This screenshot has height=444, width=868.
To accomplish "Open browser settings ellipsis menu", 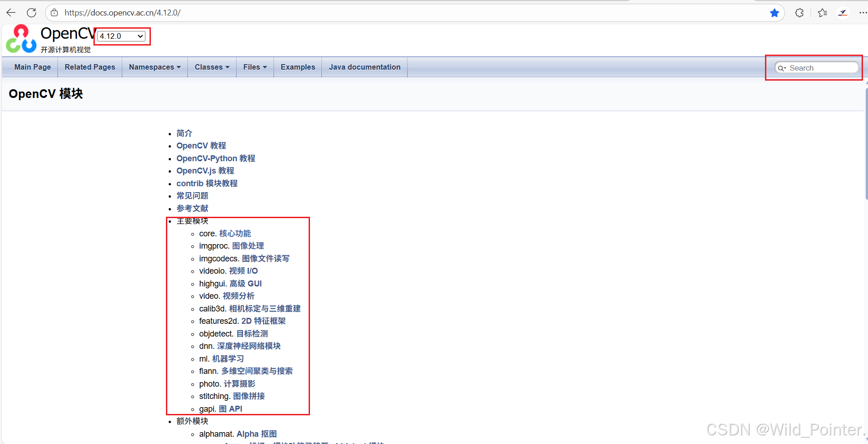I will 863,13.
